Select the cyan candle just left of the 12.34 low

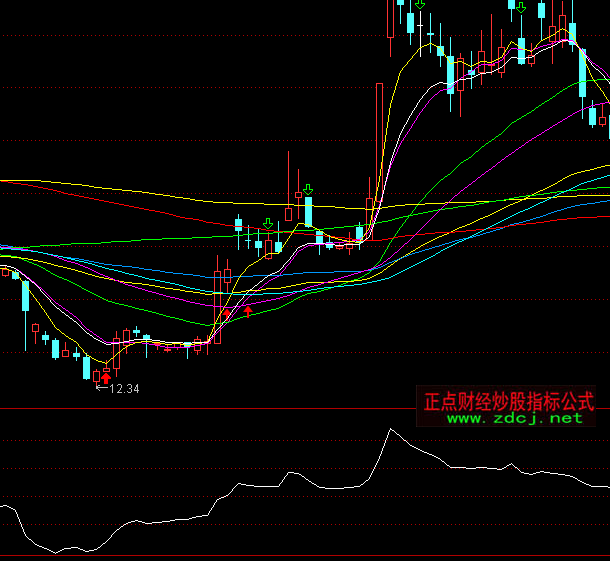point(86,367)
